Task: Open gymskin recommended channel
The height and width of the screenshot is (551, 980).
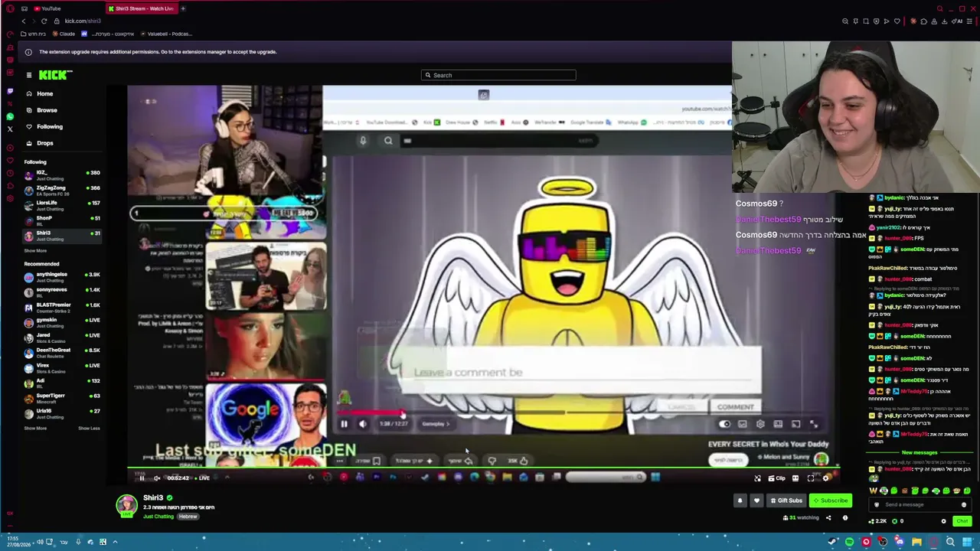Action: [x=63, y=321]
